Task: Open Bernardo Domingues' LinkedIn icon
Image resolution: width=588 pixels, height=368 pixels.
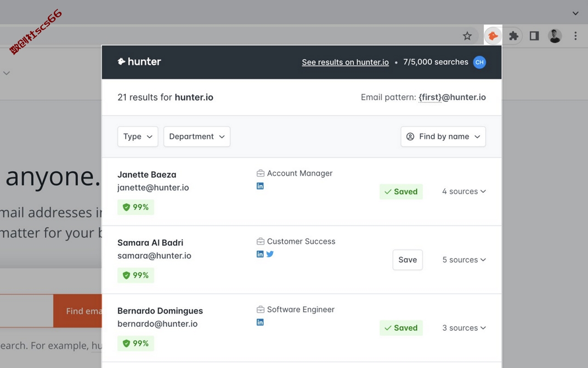Action: tap(260, 322)
